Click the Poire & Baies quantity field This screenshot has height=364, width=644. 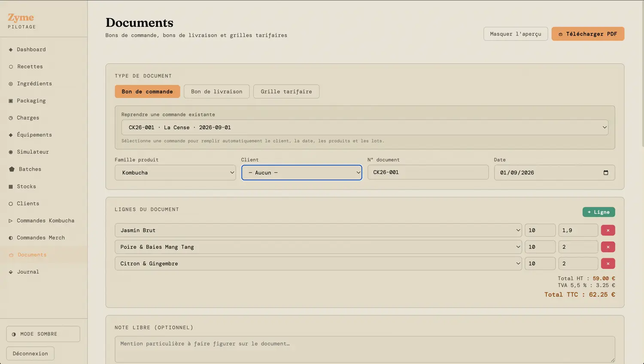click(540, 247)
